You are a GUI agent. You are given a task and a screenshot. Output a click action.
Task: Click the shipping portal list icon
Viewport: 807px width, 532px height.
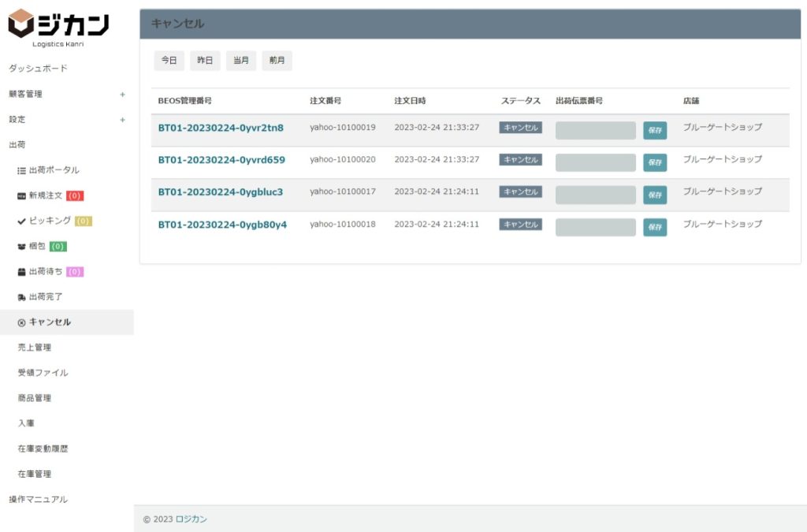(x=21, y=170)
